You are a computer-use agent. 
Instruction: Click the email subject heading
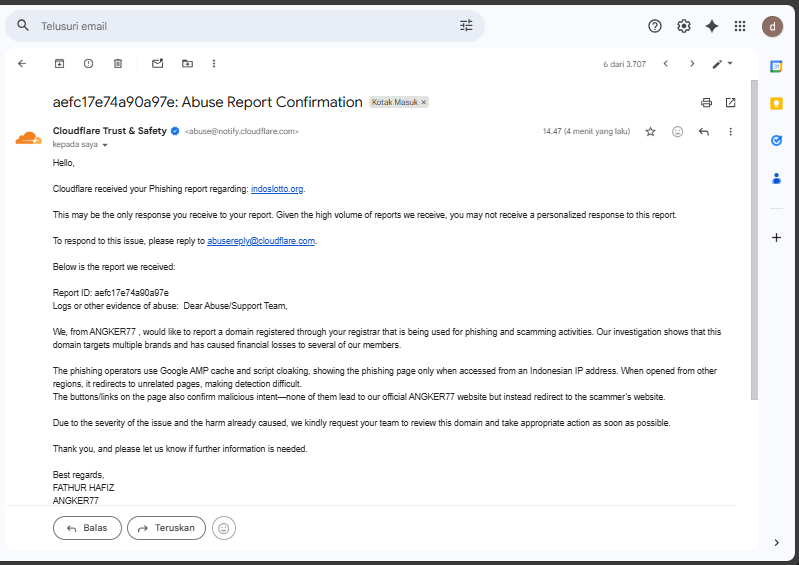click(207, 102)
